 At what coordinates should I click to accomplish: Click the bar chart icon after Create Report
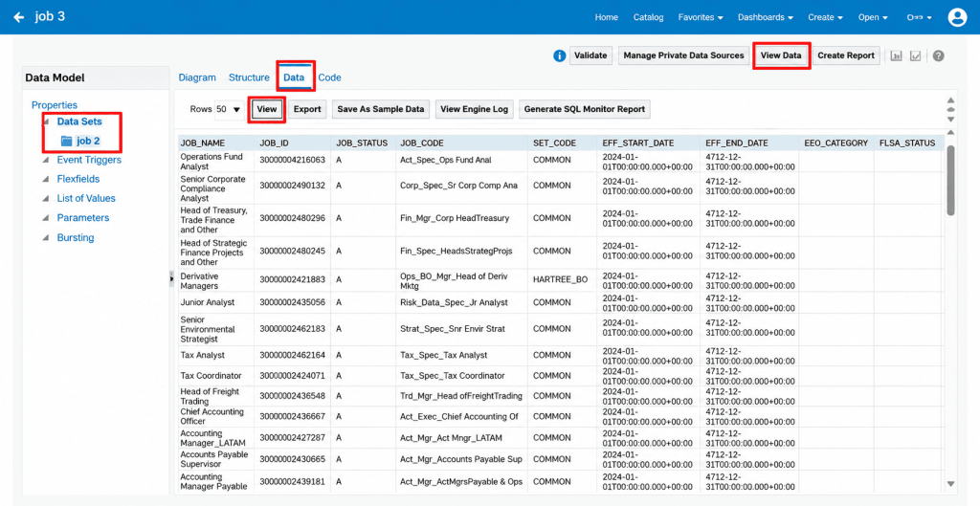[896, 55]
